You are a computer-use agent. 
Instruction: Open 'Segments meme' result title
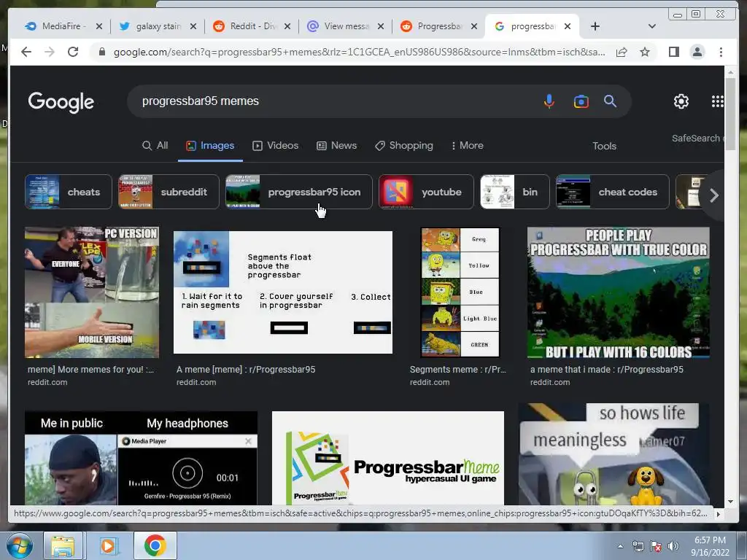point(458,370)
